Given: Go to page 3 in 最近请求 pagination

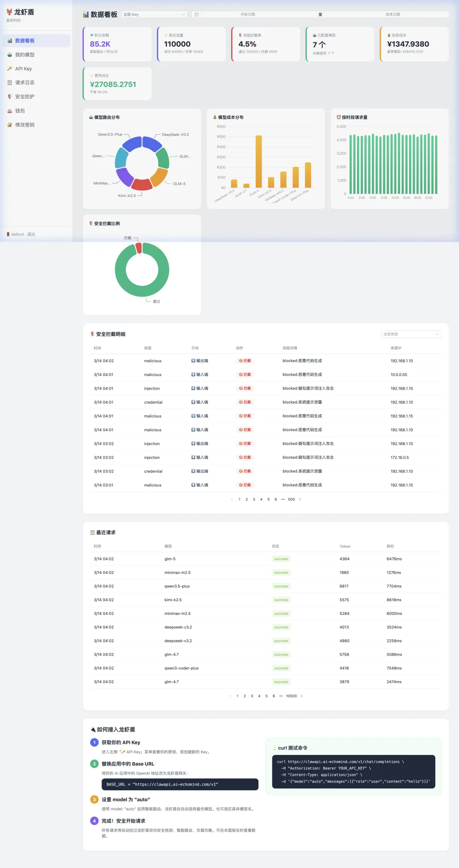Looking at the screenshot, I should (252, 696).
